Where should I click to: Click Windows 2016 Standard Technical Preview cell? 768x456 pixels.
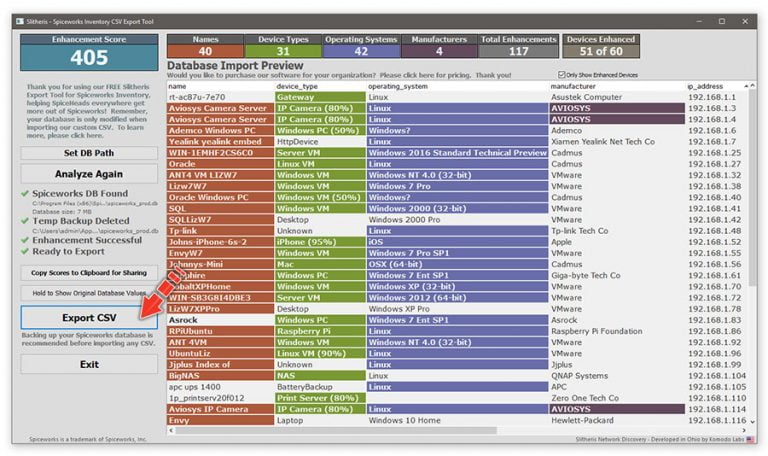457,153
